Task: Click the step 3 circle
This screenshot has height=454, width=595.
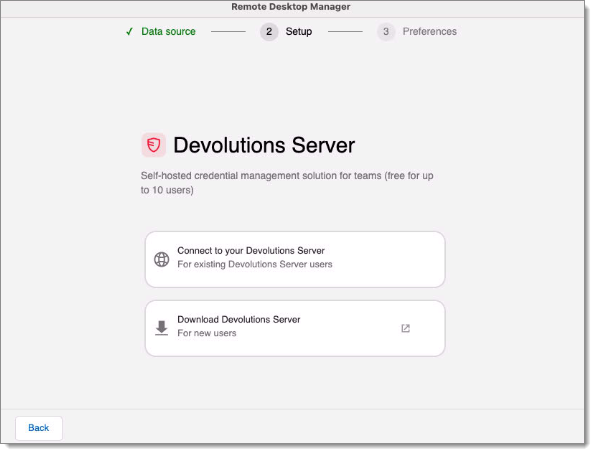Action: pyautogui.click(x=386, y=32)
